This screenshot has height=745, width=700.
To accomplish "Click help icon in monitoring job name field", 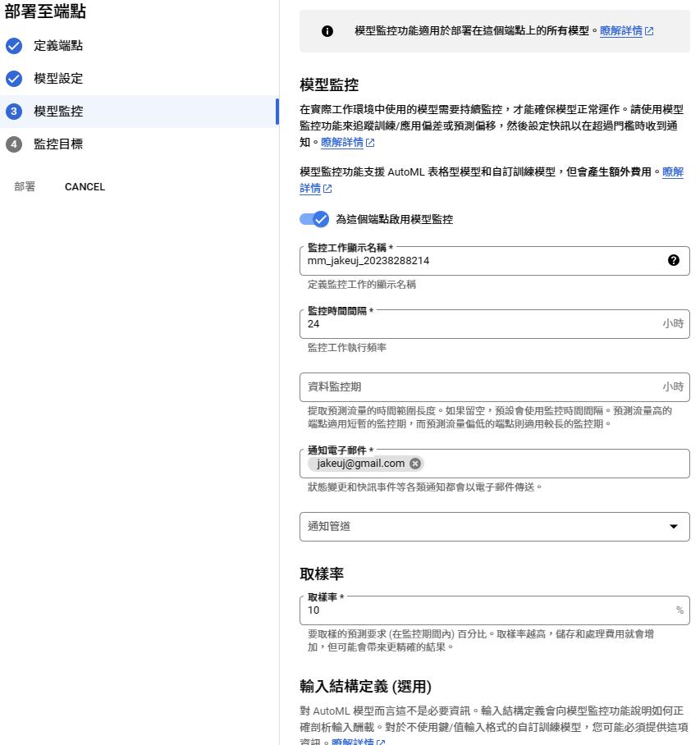I will (673, 260).
